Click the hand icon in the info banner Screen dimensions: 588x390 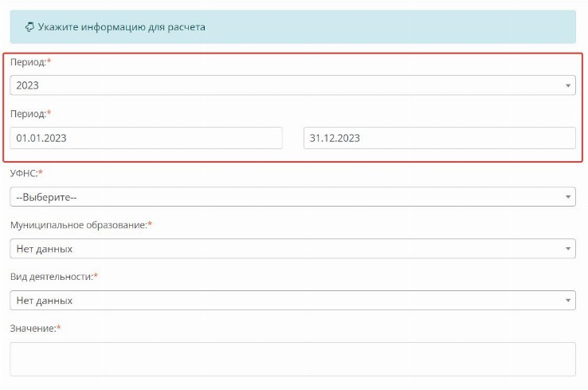29,27
